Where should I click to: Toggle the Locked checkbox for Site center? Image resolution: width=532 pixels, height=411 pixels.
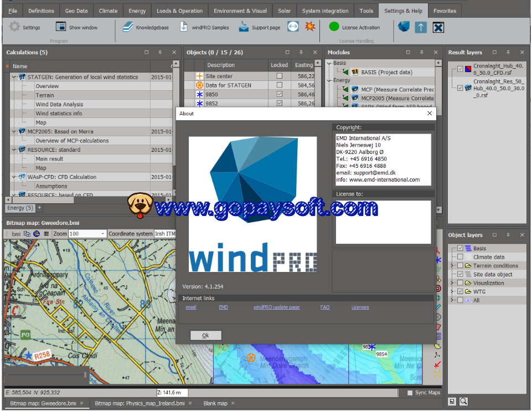[x=279, y=76]
